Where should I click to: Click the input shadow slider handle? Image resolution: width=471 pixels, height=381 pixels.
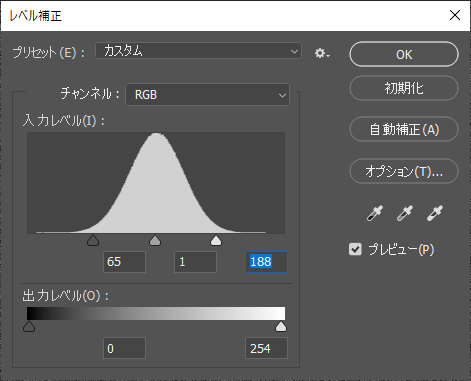[x=93, y=240]
